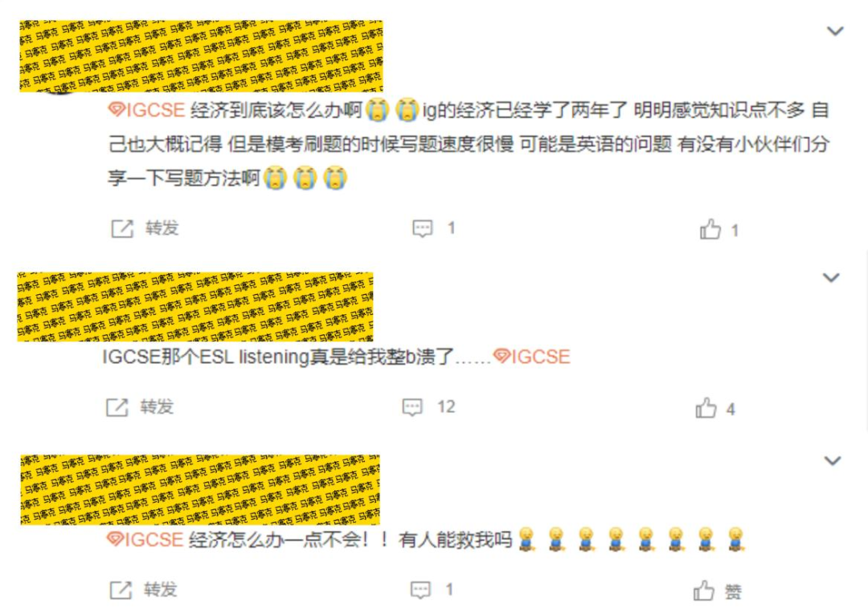The image size is (868, 609).
Task: Like the ESL listening post
Action: point(706,408)
